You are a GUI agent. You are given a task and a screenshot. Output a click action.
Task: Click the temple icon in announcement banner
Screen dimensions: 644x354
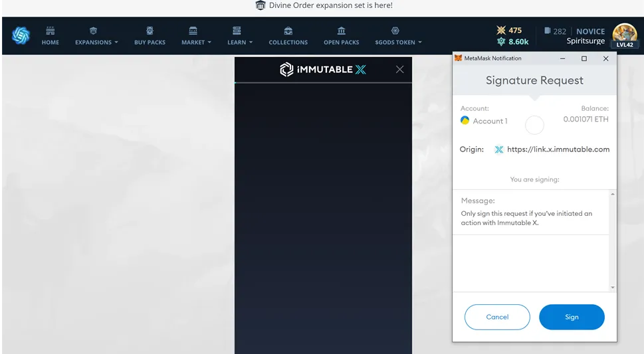click(261, 5)
